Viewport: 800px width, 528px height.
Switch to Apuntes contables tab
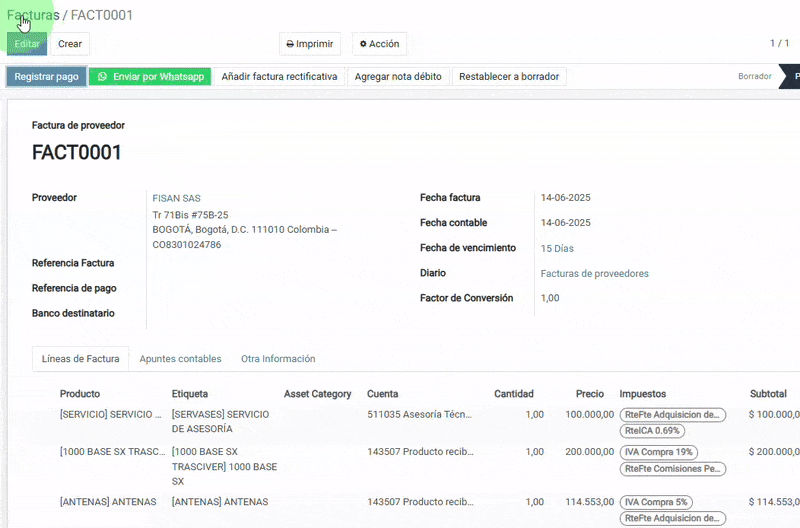point(180,359)
